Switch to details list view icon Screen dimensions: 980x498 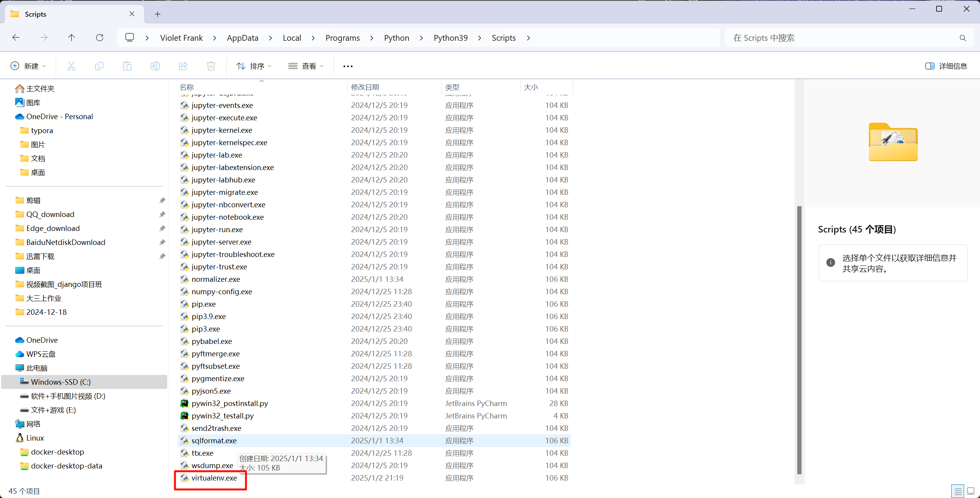click(x=957, y=491)
